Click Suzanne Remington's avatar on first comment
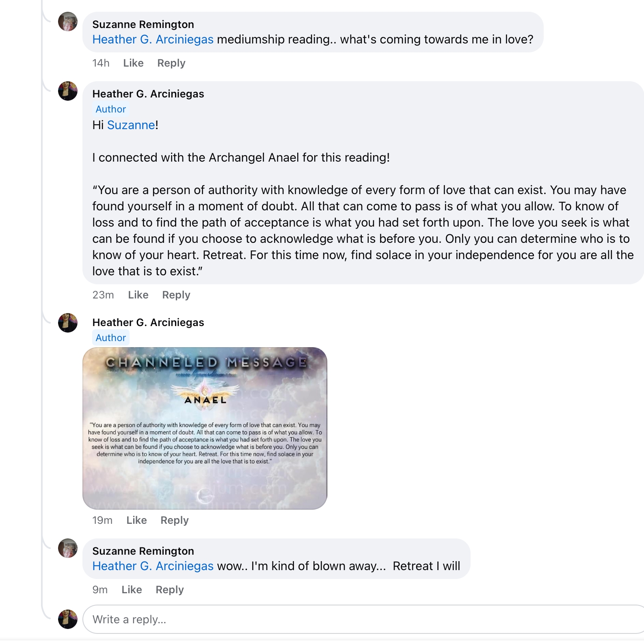The width and height of the screenshot is (644, 644). pyautogui.click(x=68, y=22)
